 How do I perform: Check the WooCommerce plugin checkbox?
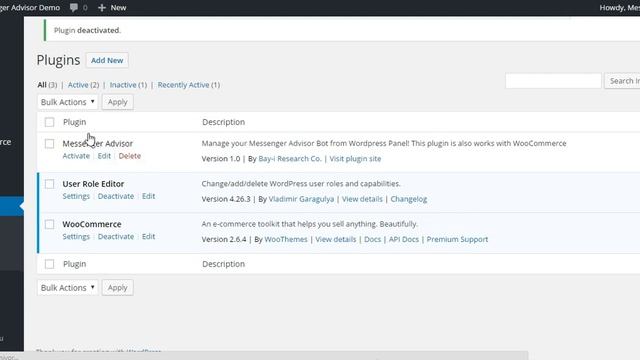click(x=49, y=224)
